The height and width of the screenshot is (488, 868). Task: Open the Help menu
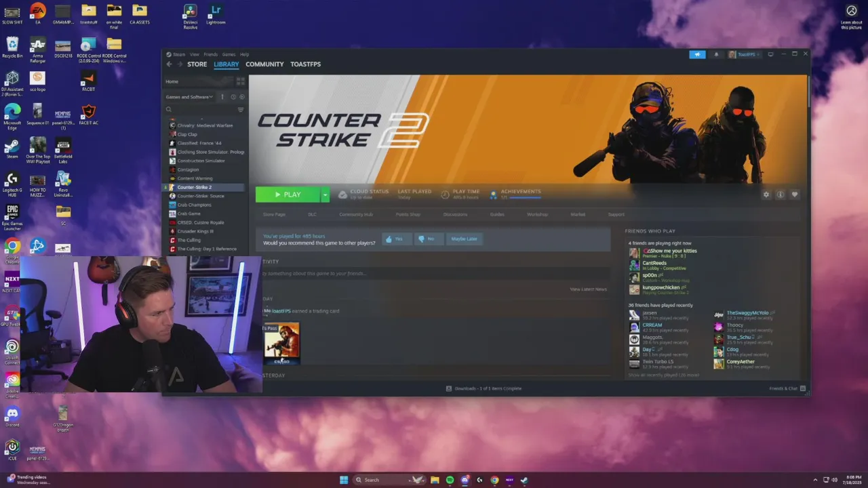click(x=244, y=54)
